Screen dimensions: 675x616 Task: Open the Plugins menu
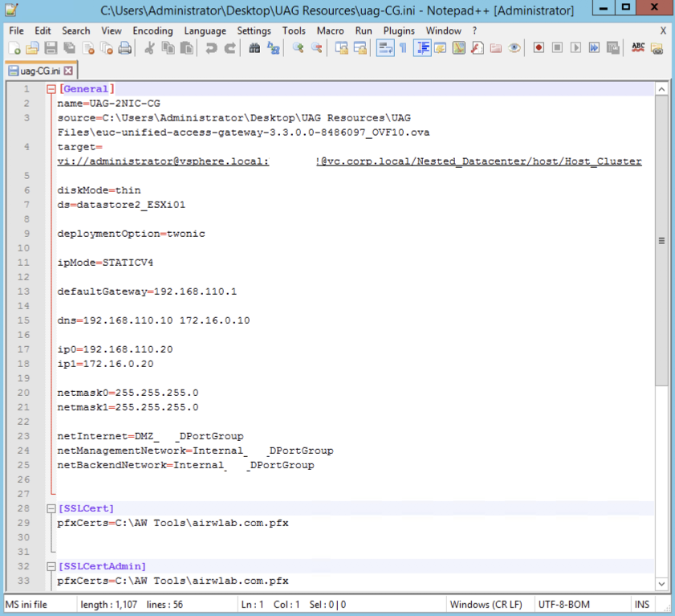pyautogui.click(x=399, y=31)
